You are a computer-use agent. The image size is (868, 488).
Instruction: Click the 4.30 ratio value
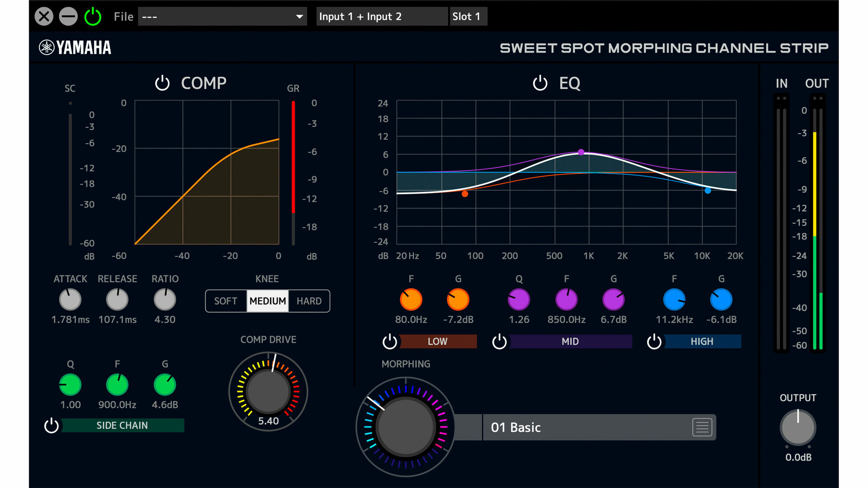pos(165,320)
